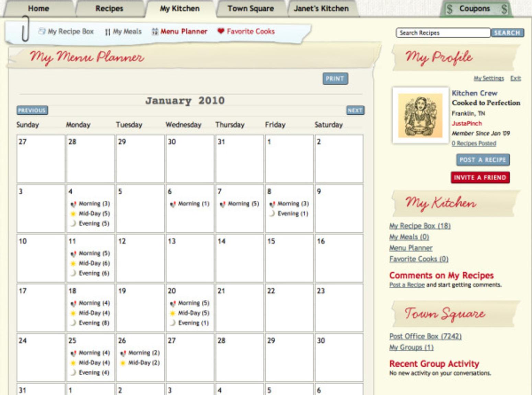Click the blue SEARCH button
532x395 pixels.
[x=507, y=33]
